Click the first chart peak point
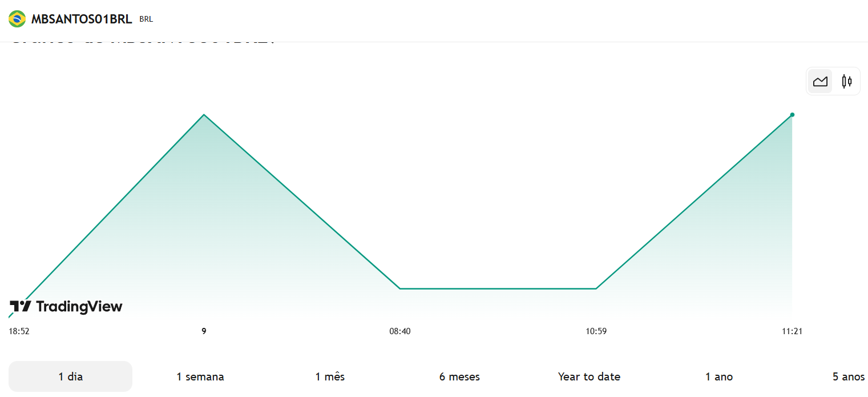This screenshot has width=868, height=397. [204, 115]
